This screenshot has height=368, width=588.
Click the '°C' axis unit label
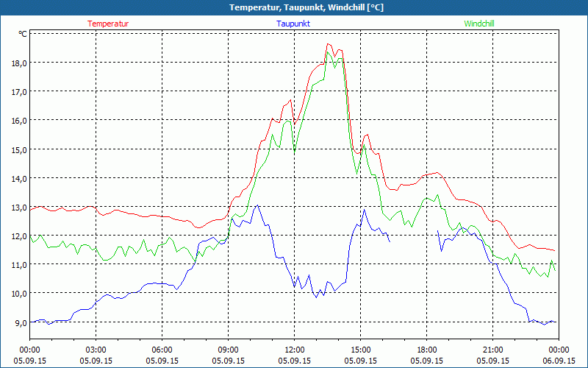pyautogui.click(x=23, y=34)
